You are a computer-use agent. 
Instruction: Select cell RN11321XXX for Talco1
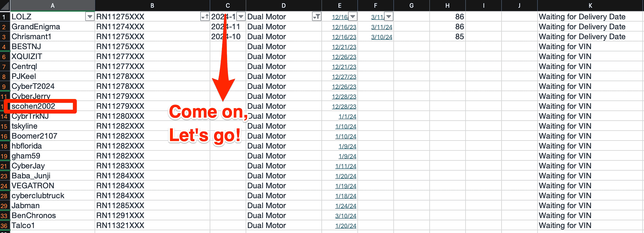pos(152,225)
